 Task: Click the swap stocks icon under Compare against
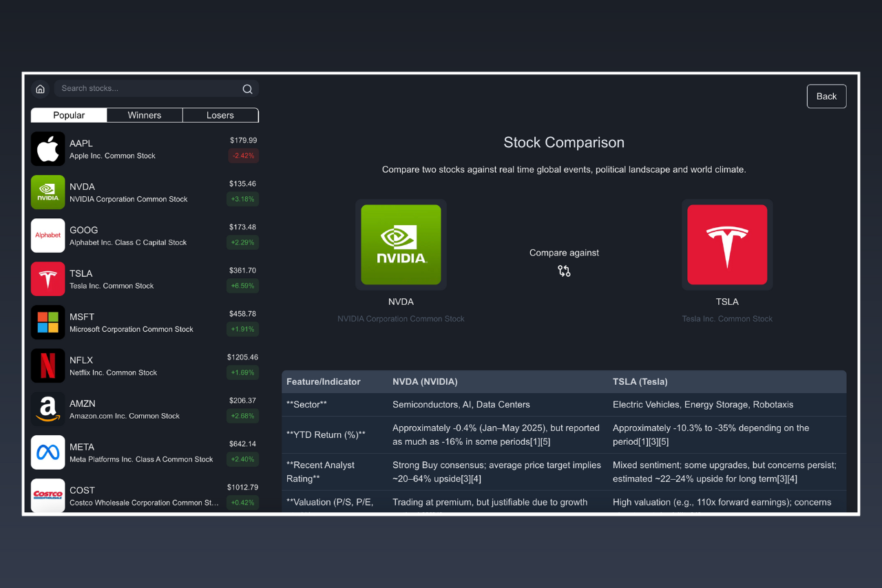(x=564, y=271)
